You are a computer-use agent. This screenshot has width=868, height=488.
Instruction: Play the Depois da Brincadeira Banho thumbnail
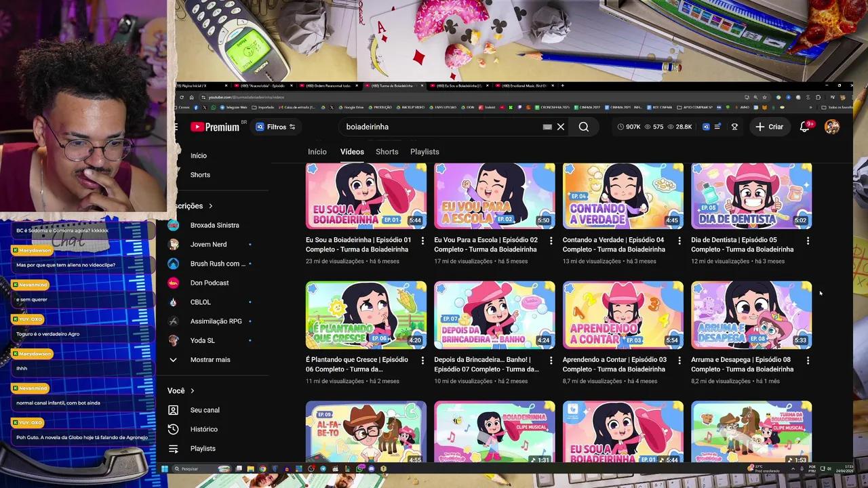[494, 315]
